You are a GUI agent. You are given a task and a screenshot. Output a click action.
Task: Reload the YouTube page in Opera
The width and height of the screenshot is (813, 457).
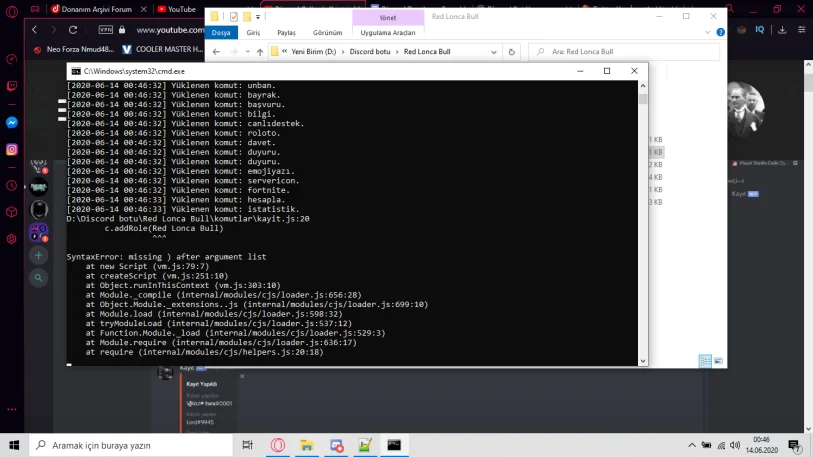click(x=73, y=30)
